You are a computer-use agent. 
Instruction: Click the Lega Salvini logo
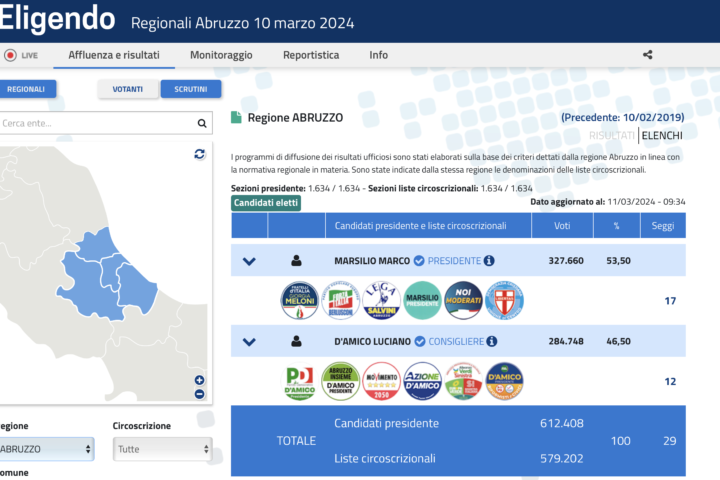click(x=381, y=300)
